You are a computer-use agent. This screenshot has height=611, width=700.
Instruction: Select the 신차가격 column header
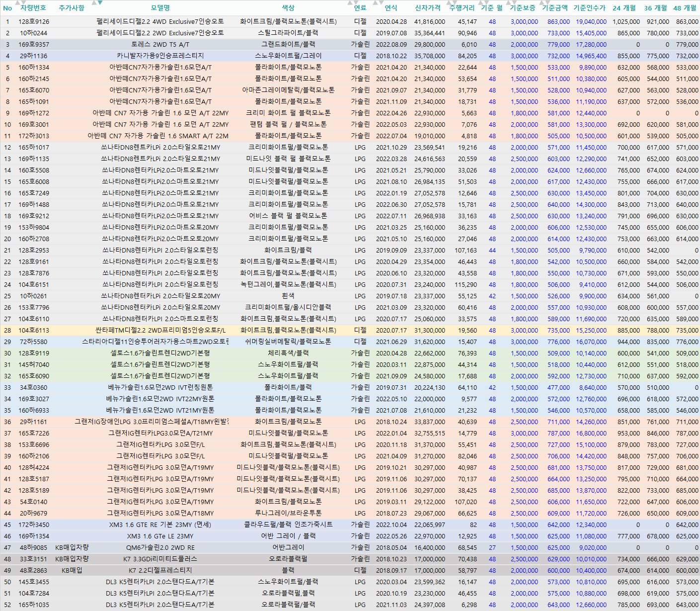point(428,8)
